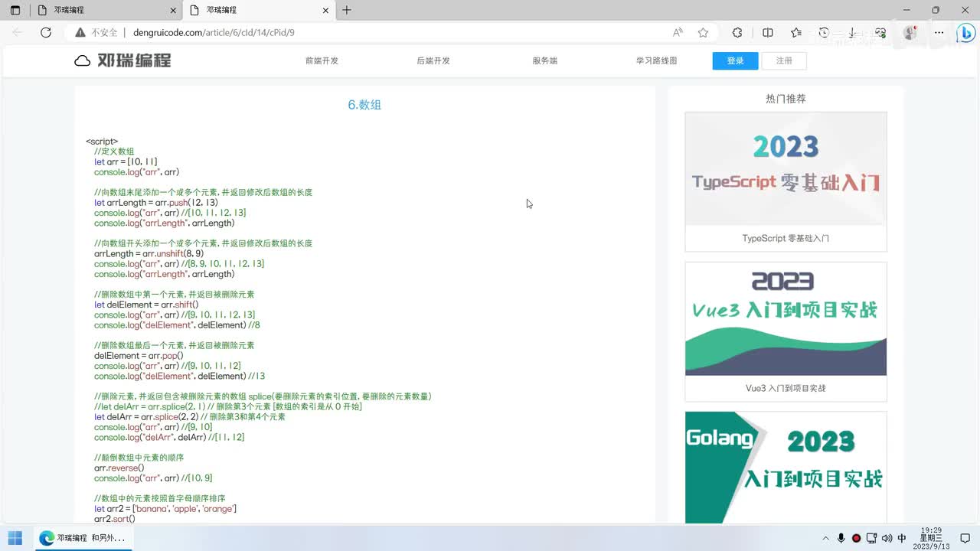
Task: Open the 学习路线图 navigation item
Action: tap(656, 60)
